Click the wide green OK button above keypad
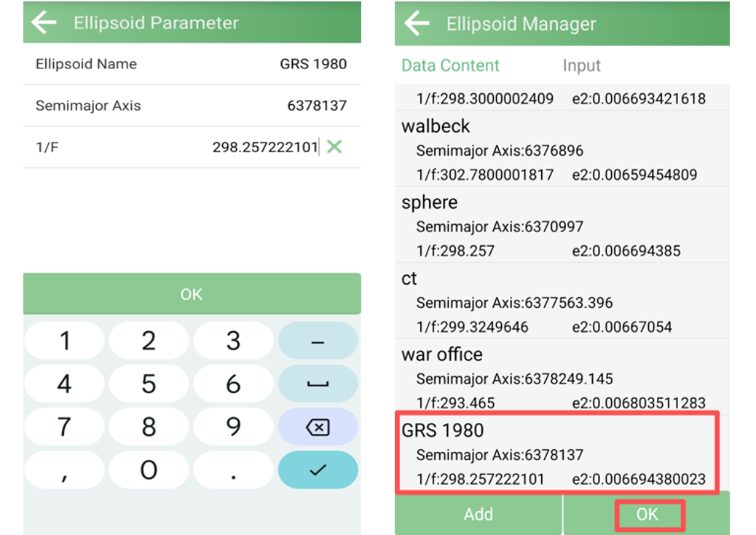The height and width of the screenshot is (535, 756). (192, 294)
